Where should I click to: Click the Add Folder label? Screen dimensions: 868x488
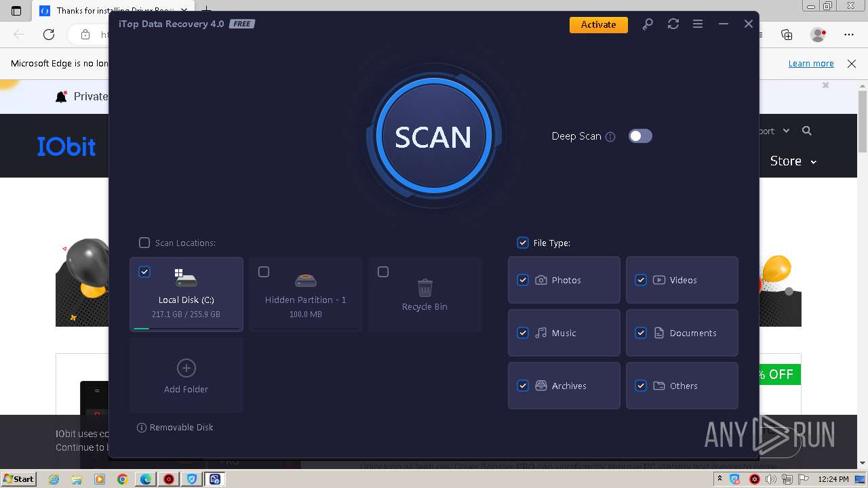click(186, 390)
